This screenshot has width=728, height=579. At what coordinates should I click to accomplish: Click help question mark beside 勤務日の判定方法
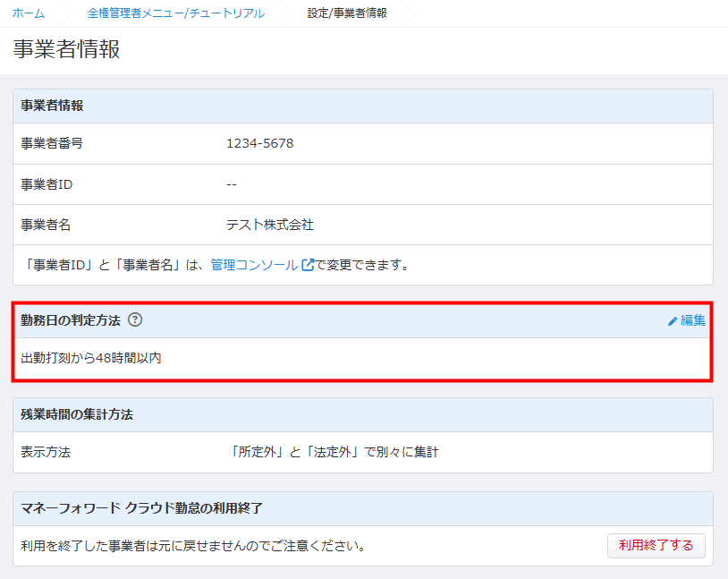(135, 319)
